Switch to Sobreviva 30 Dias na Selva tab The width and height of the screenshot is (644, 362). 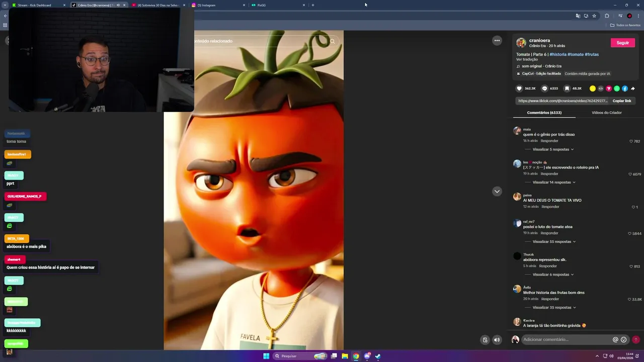click(158, 5)
